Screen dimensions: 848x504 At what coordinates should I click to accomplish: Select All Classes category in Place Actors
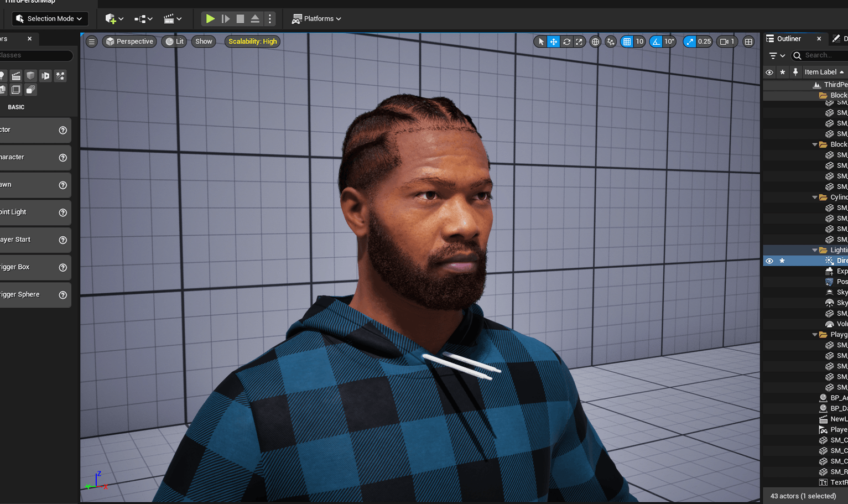coord(31,90)
